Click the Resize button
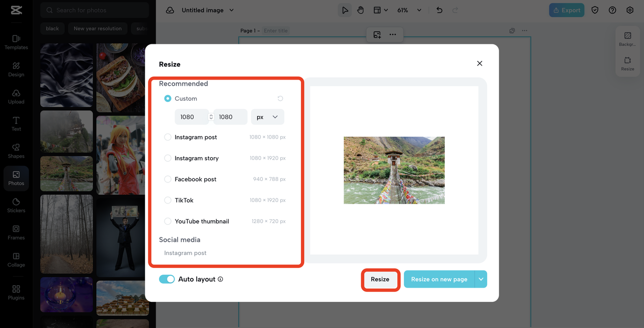 coord(380,279)
